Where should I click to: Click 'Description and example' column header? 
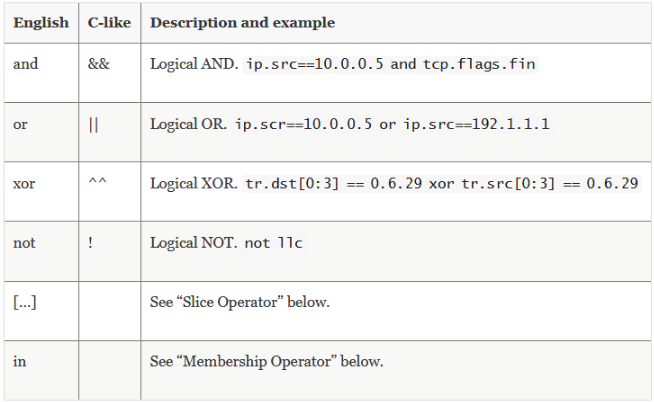tap(242, 22)
